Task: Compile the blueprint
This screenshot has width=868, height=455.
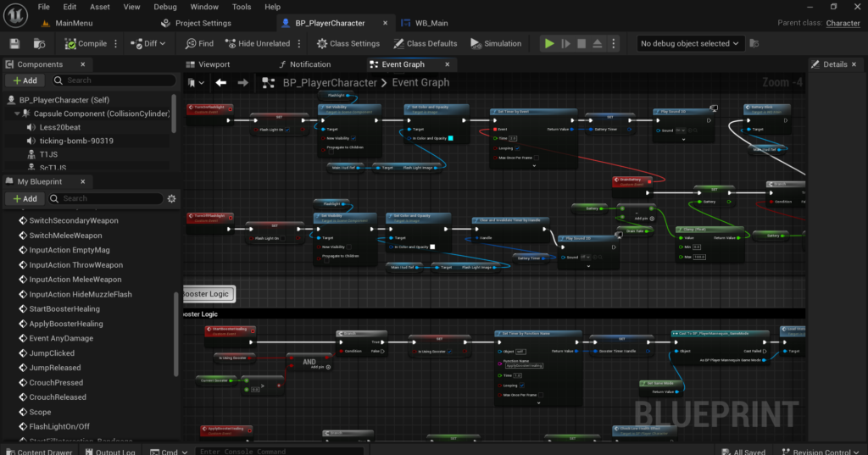Action: pyautogui.click(x=86, y=44)
